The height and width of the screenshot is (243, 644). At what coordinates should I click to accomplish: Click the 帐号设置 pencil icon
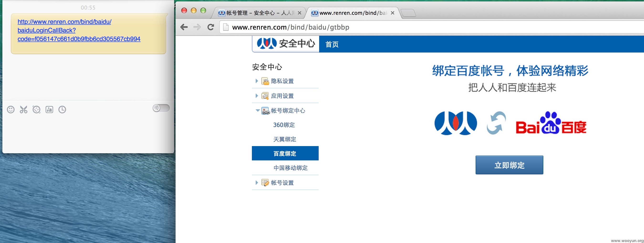[265, 182]
